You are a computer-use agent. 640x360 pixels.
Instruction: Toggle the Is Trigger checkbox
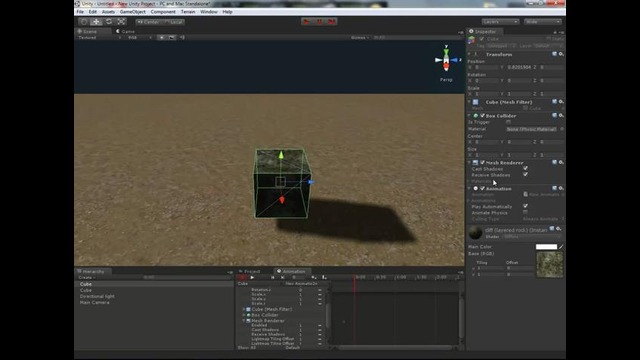(508, 122)
